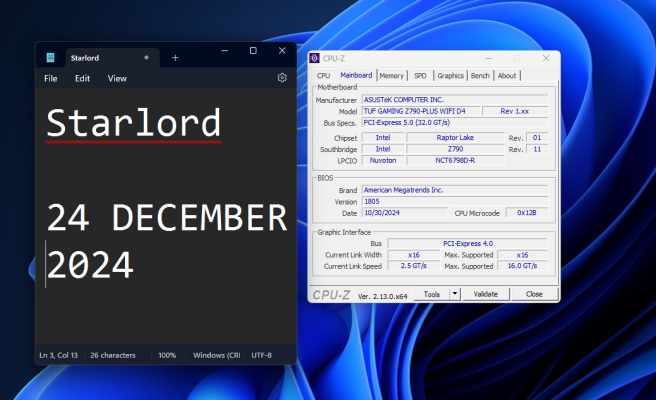
Task: Open Notepad settings gear icon
Action: pyautogui.click(x=282, y=78)
